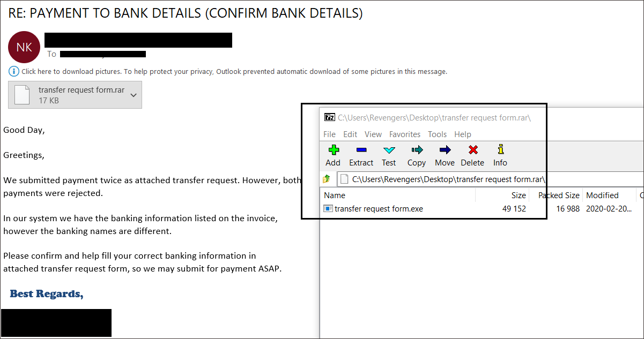
Task: Select transfer request form.exe in file list
Action: coord(379,209)
